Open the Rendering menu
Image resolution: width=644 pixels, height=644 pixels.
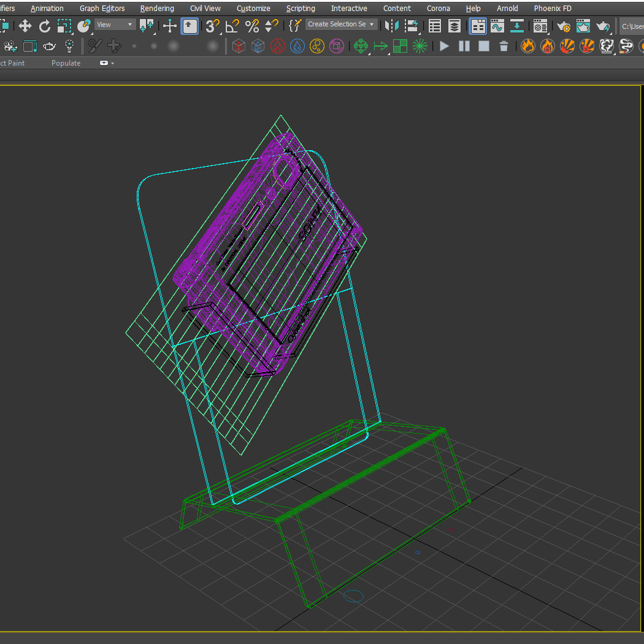click(157, 8)
